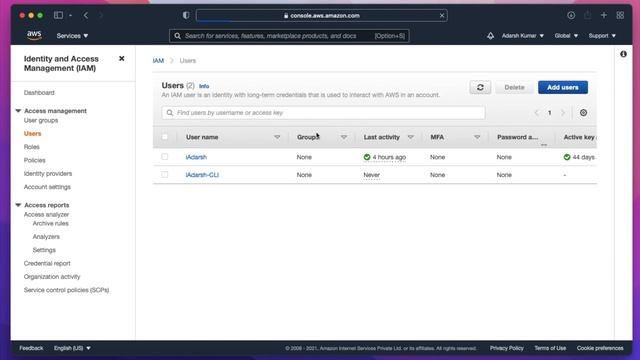
Task: Click the Add users button
Action: pos(562,87)
